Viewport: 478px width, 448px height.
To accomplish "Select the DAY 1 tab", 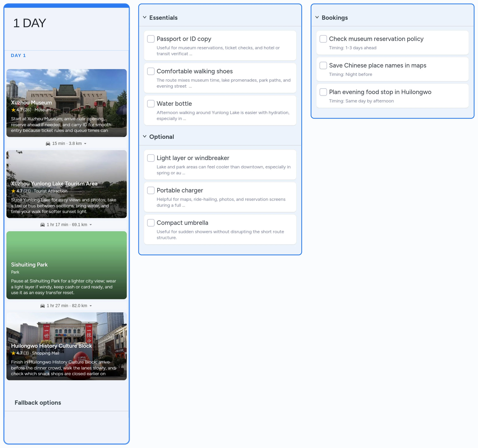I will [x=18, y=56].
